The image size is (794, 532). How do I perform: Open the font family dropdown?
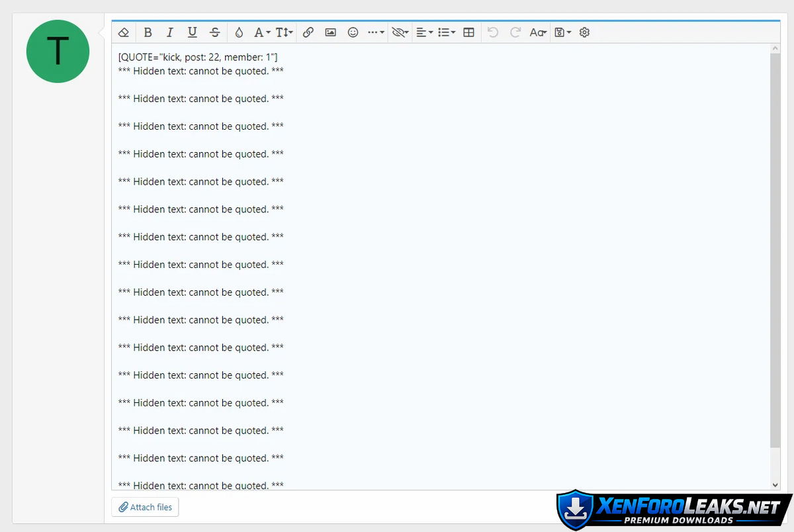[262, 32]
